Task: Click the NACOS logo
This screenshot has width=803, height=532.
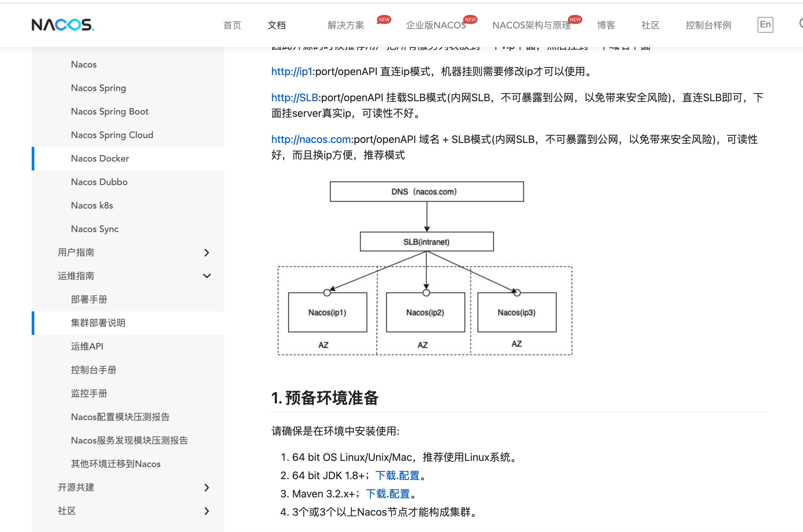Action: pyautogui.click(x=63, y=25)
